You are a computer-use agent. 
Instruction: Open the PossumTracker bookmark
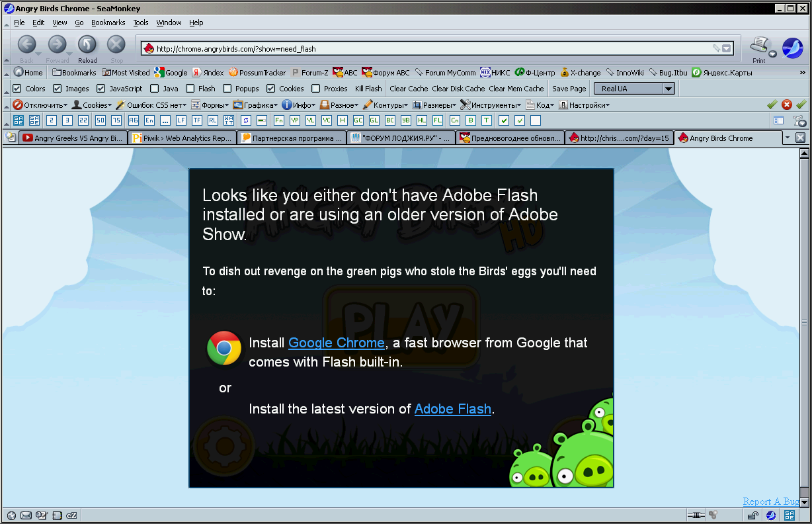pos(257,72)
